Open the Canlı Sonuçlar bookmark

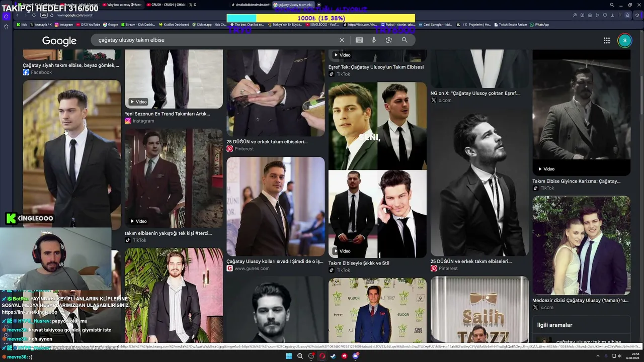coord(435,25)
